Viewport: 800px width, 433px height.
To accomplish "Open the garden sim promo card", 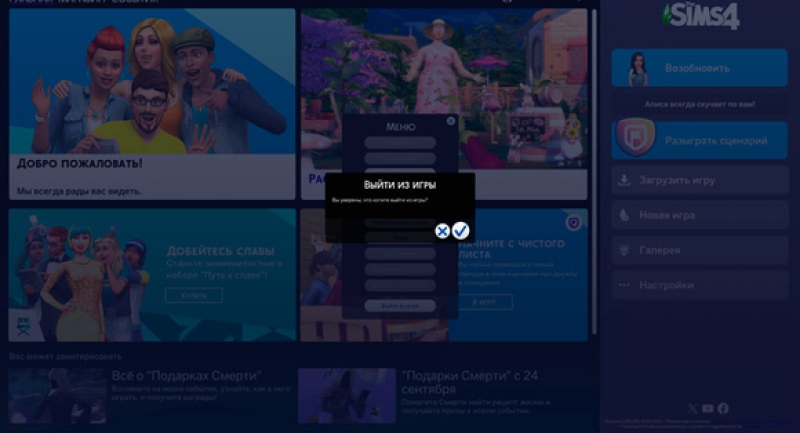I will (x=444, y=104).
